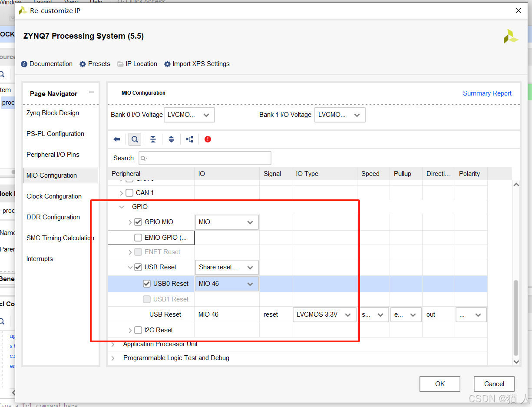Uncheck the USB Reset checkbox
The width and height of the screenshot is (532, 407).
tap(138, 267)
